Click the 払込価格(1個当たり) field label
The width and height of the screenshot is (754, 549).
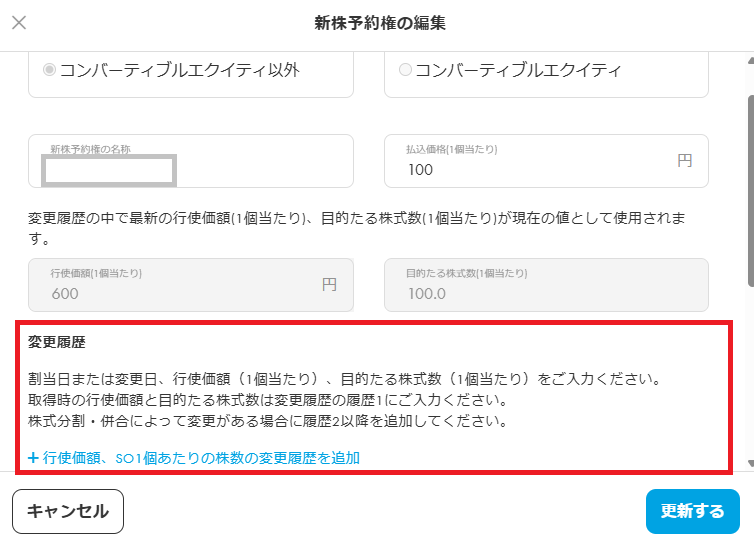pos(451,149)
